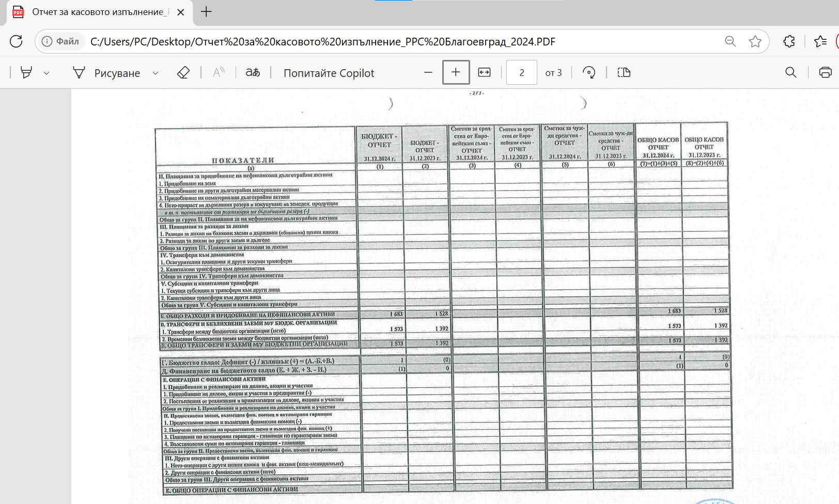Click row 1. Придобиване на земя
839x504 pixels.
(187, 184)
